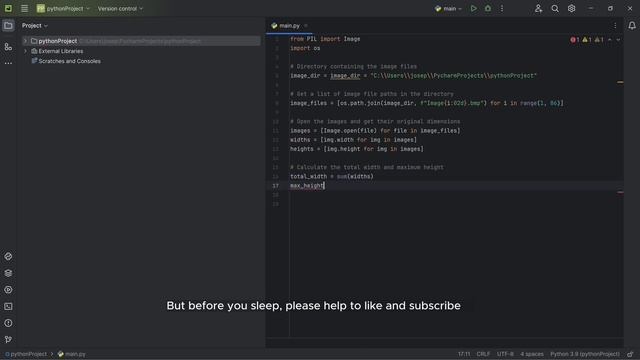
Task: Open the Git version control tool window
Action: pyautogui.click(x=8, y=339)
